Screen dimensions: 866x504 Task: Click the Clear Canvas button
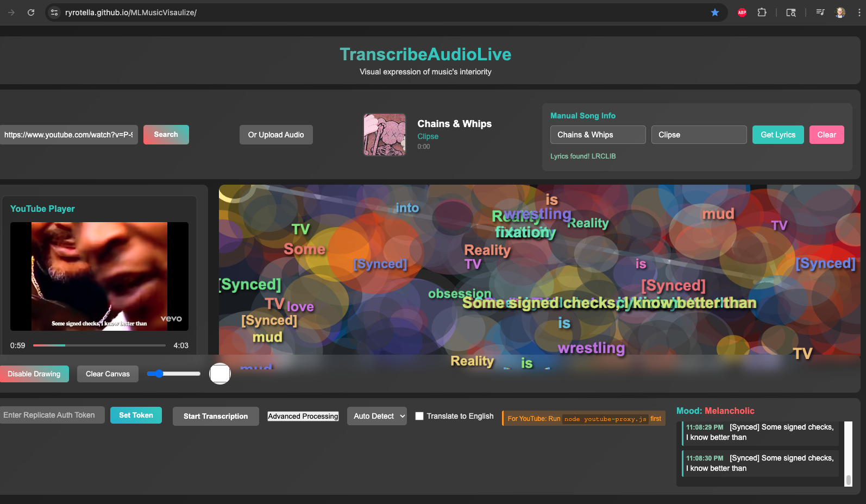click(x=108, y=374)
